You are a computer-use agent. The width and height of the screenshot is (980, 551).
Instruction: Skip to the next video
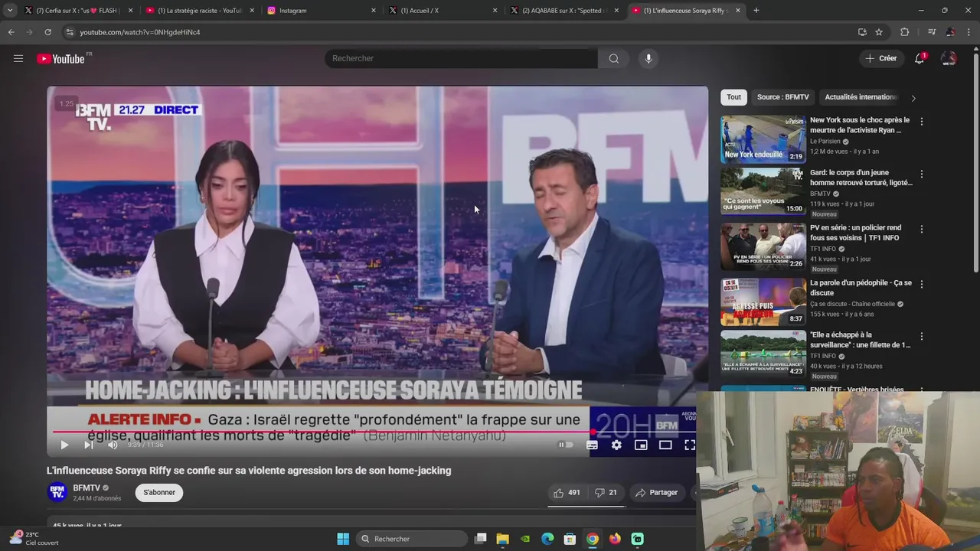coord(89,445)
